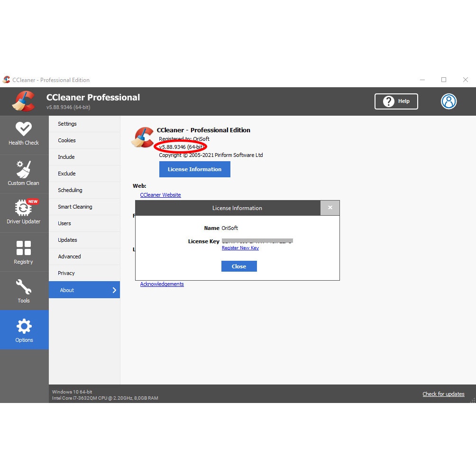The width and height of the screenshot is (476, 476).
Task: Open the Updates options page
Action: [84, 240]
